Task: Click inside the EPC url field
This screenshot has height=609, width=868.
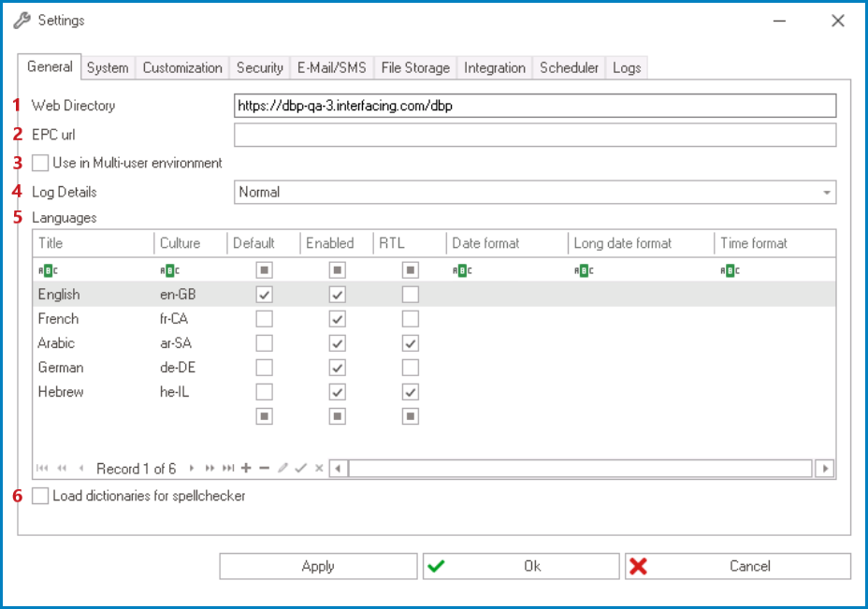Action: click(533, 134)
